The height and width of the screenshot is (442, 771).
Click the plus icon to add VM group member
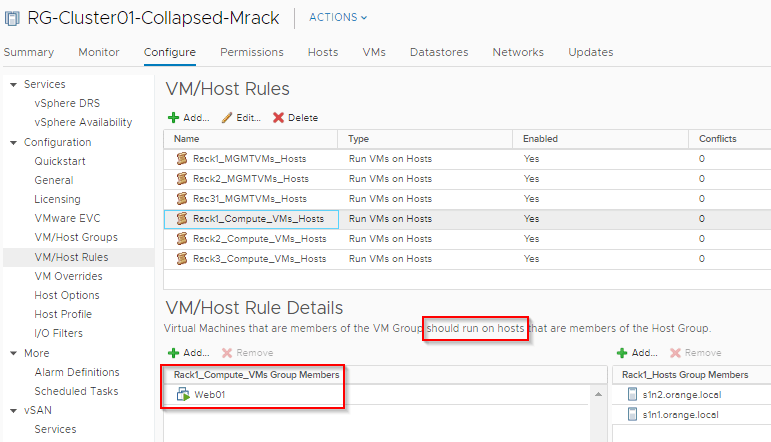[173, 353]
